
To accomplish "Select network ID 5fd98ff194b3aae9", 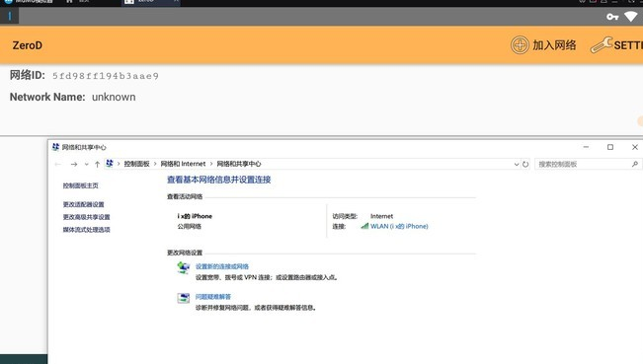I will click(106, 76).
